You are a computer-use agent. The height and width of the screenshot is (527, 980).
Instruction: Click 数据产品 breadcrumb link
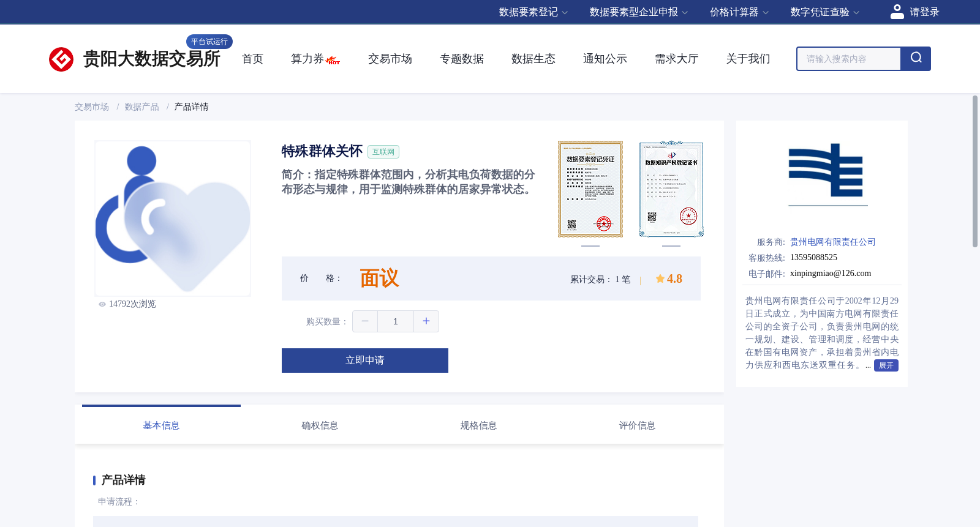(x=142, y=107)
